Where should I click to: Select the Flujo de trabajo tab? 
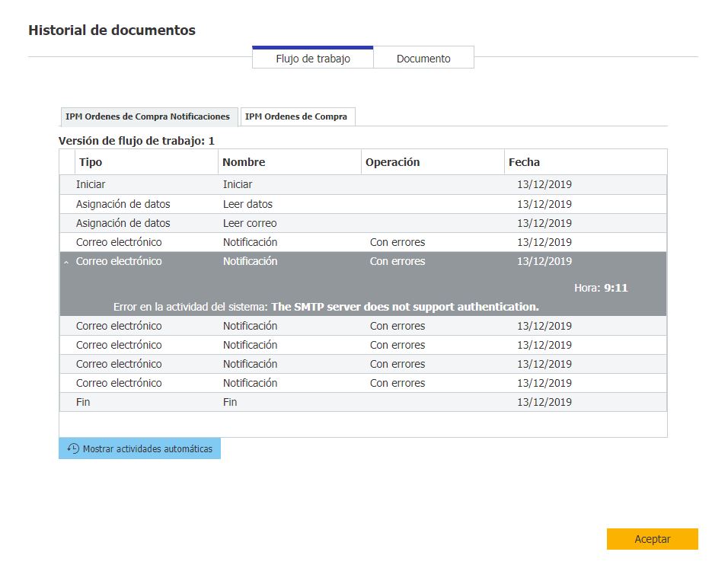click(x=313, y=59)
